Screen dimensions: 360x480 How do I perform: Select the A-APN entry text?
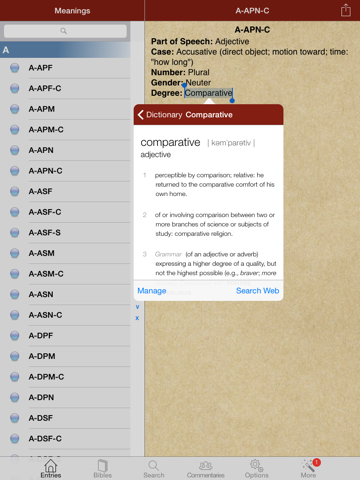click(x=41, y=150)
